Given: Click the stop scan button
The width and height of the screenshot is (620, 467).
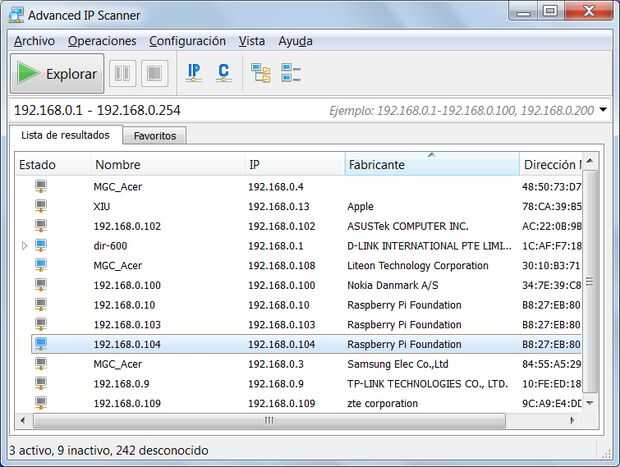Looking at the screenshot, I should (154, 73).
